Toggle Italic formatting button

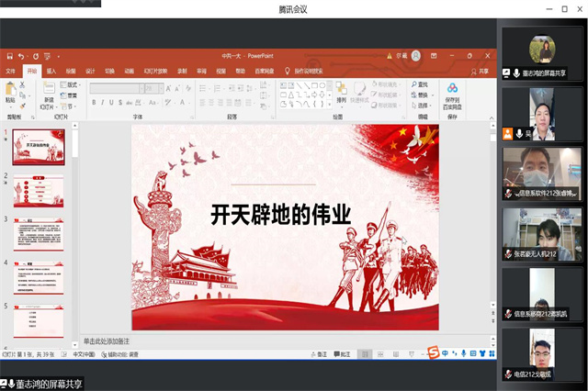102,103
